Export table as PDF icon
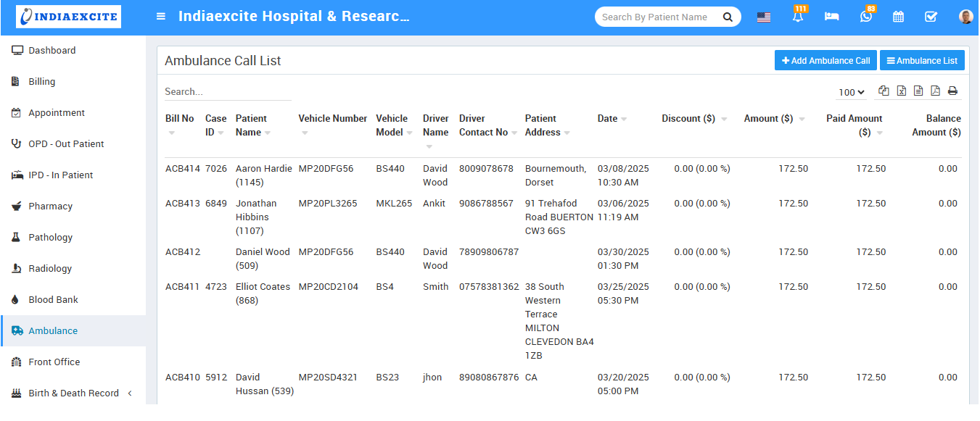The width and height of the screenshot is (980, 421). pyautogui.click(x=935, y=91)
